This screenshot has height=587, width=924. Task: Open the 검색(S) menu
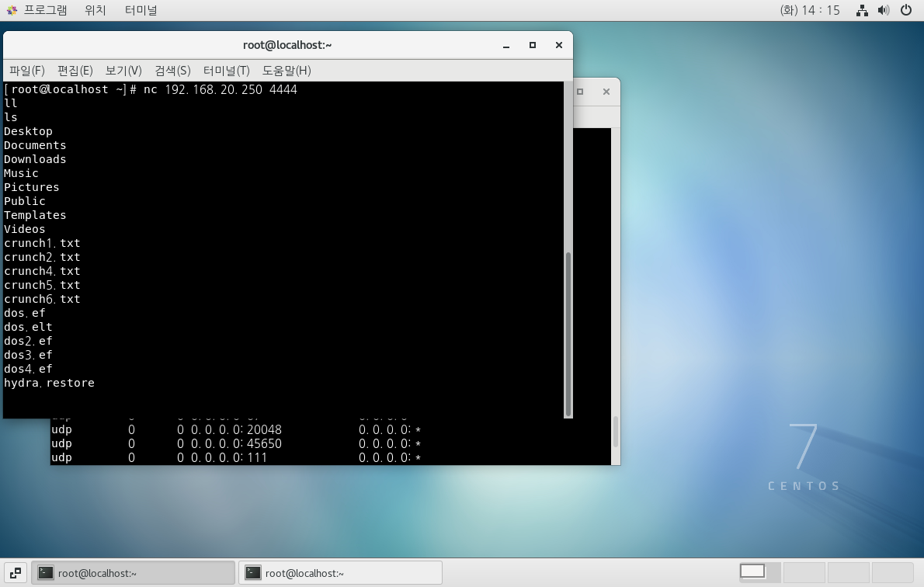pos(172,71)
